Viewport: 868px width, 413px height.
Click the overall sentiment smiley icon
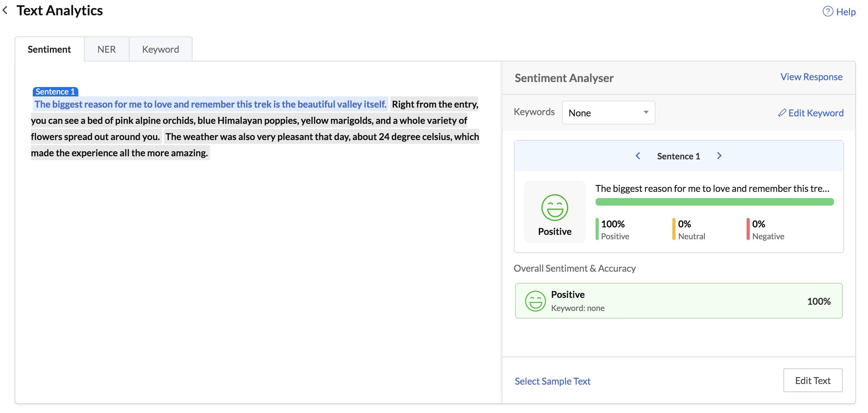tap(535, 300)
